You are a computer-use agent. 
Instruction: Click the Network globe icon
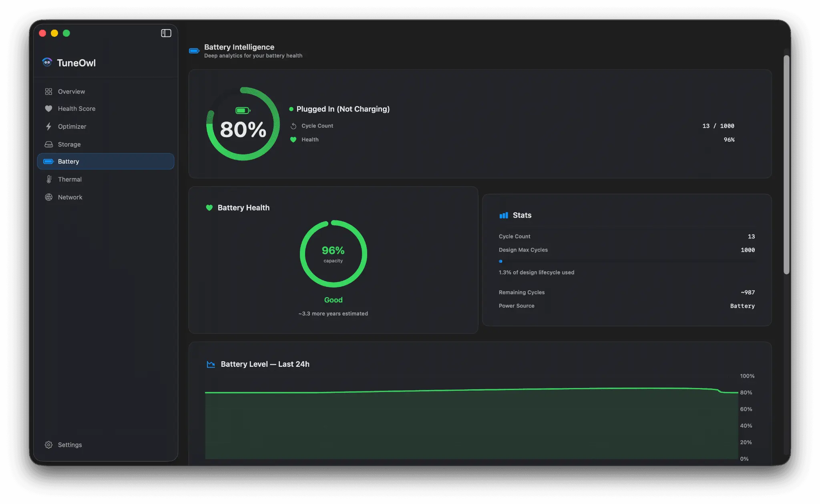(x=48, y=197)
